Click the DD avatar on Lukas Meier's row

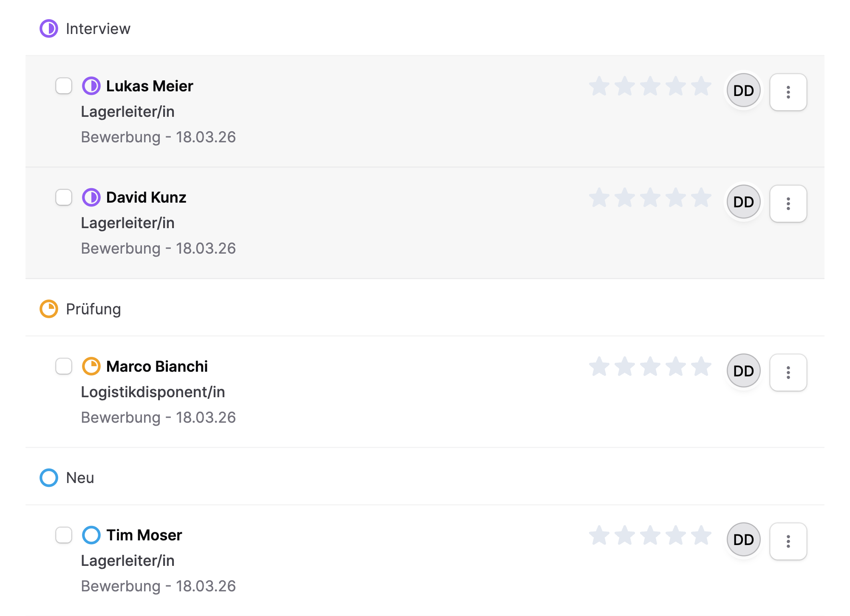[743, 90]
